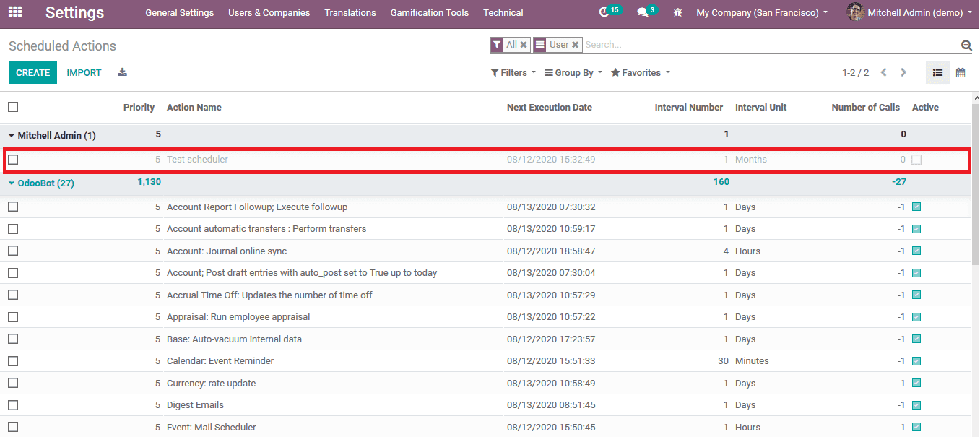Sort by Active column header

click(x=925, y=107)
